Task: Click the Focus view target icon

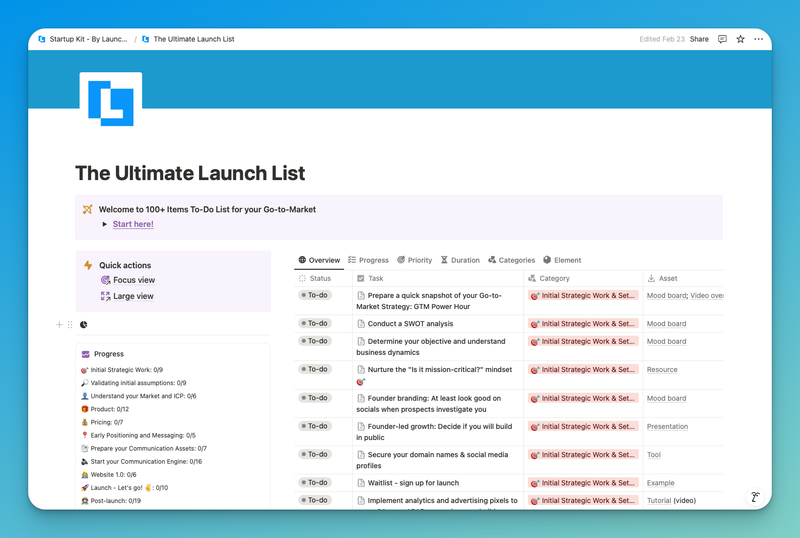Action: pyautogui.click(x=106, y=280)
